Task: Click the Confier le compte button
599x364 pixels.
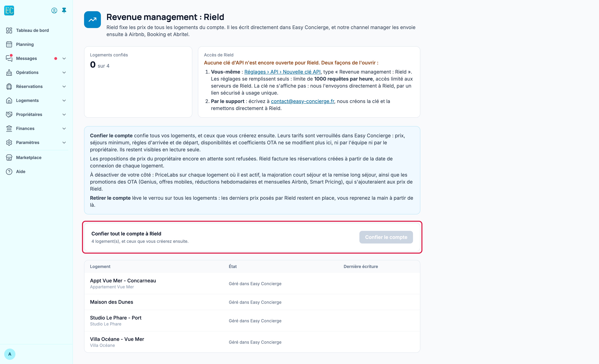Action: [x=386, y=237]
